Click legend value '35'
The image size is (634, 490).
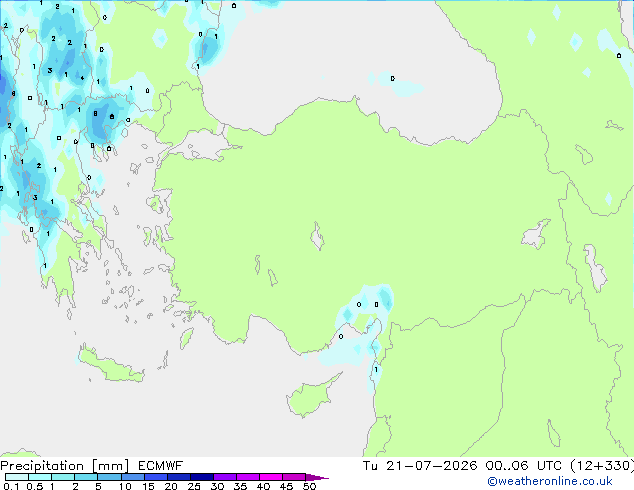pos(240,486)
